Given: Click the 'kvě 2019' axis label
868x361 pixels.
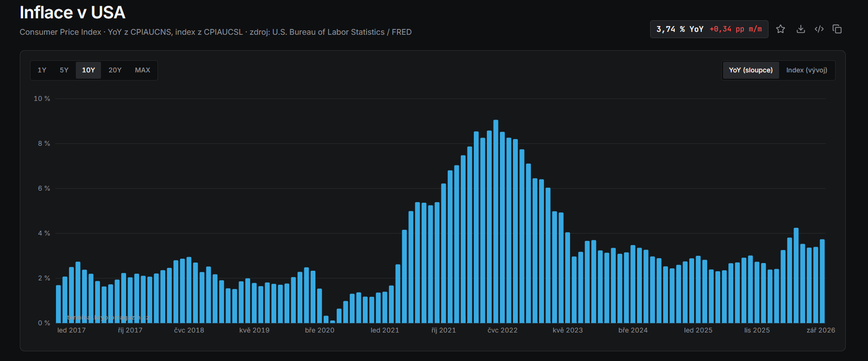Looking at the screenshot, I should (x=254, y=330).
